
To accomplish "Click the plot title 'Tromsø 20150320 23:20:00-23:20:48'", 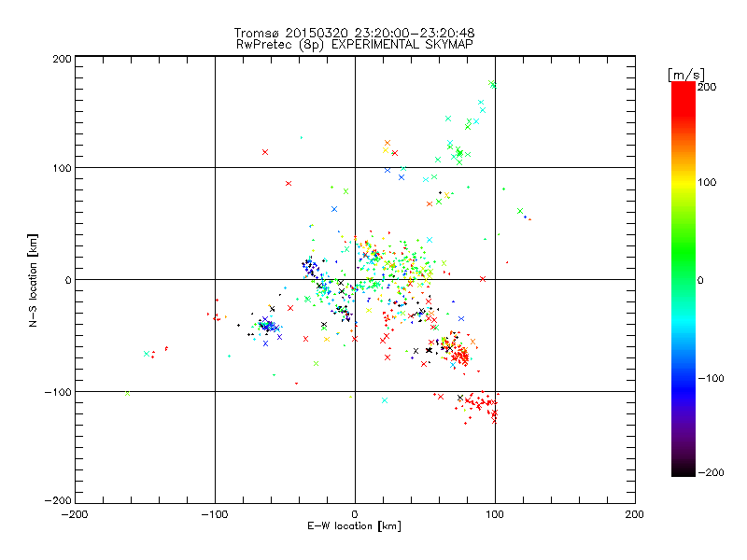I will pos(354,33).
